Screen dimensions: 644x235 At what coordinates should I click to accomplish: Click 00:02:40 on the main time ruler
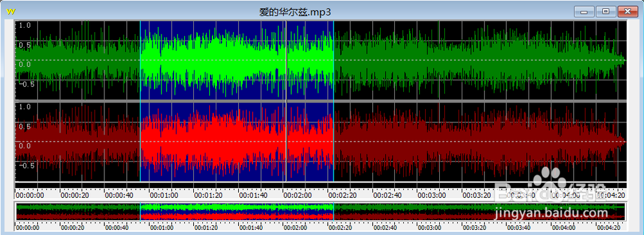pos(387,195)
